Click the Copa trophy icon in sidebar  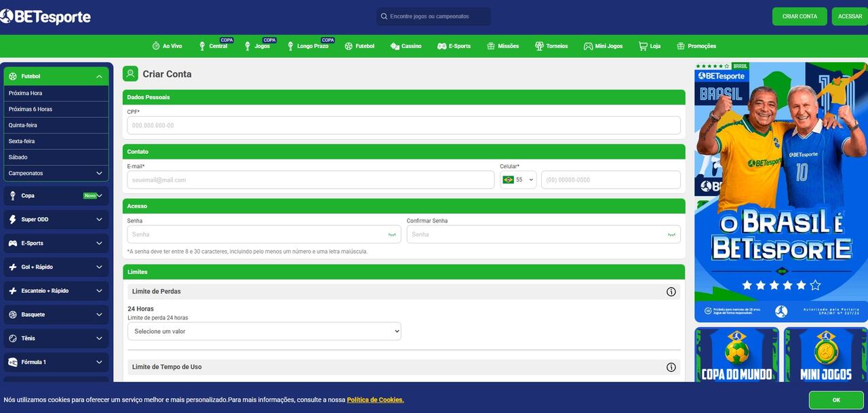point(13,196)
